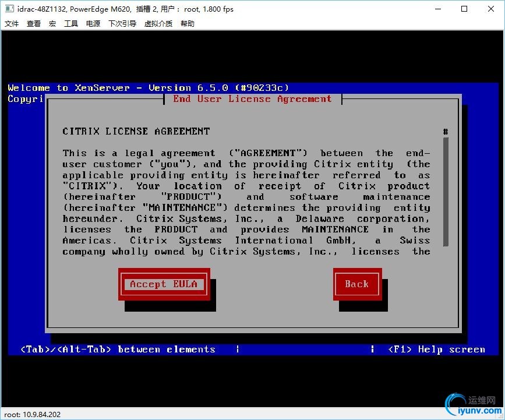Maximize the iDRAC console window
Viewport: 505px width, 420px height.
tap(464, 9)
